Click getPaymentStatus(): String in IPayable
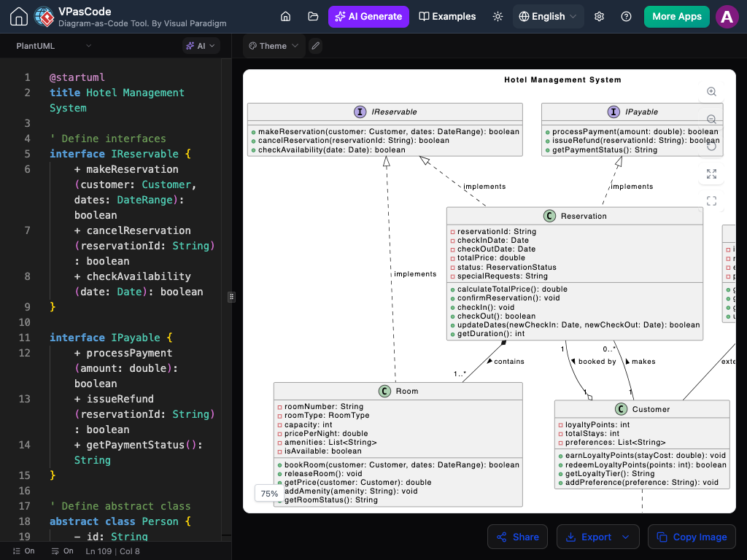The image size is (747, 560). [605, 150]
